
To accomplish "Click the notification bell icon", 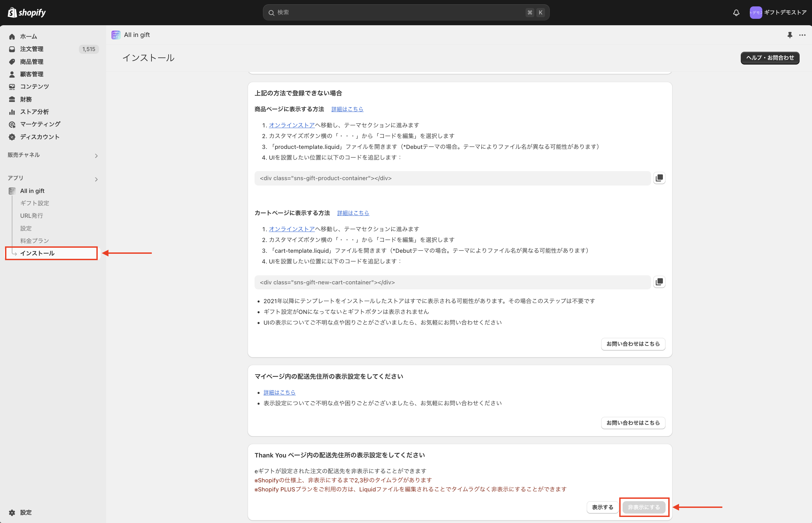I will [x=736, y=12].
